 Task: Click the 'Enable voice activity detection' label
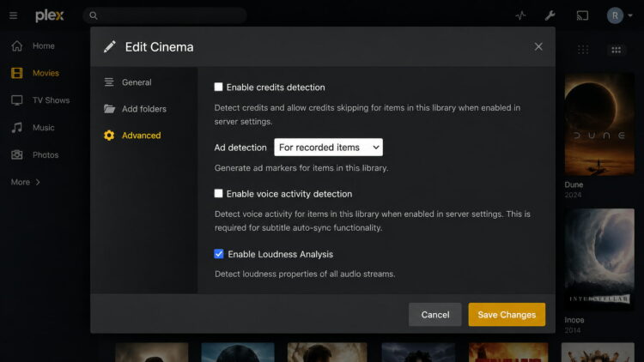289,194
